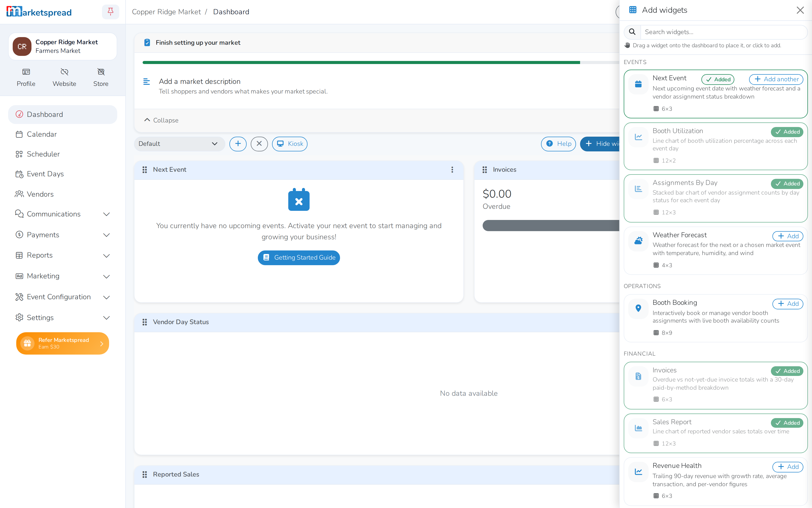The image size is (812, 508).
Task: Click Invoices widget drag handle icon
Action: 484,170
